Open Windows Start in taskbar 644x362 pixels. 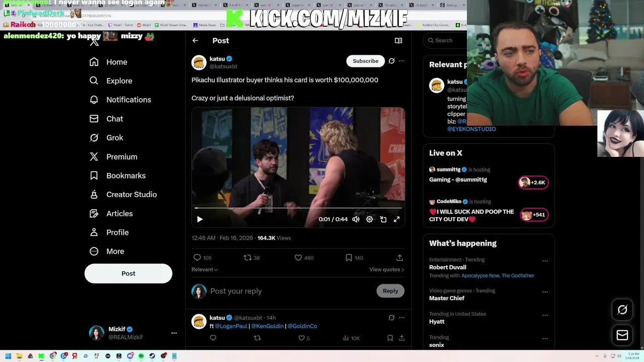point(8,356)
